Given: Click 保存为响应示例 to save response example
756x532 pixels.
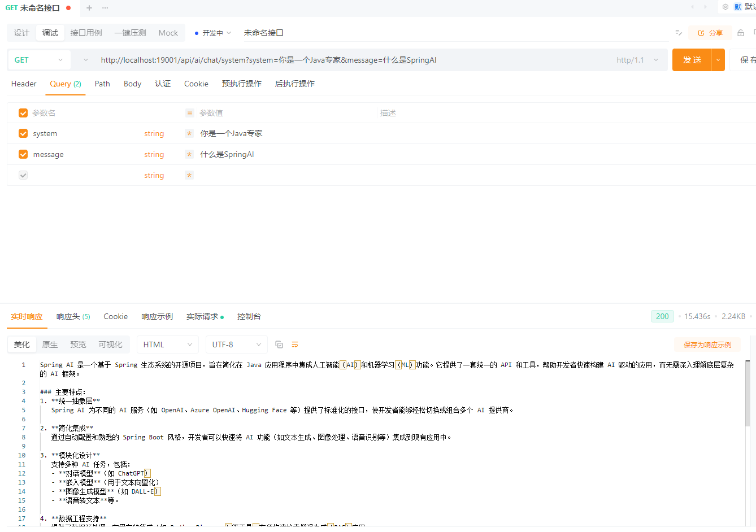Looking at the screenshot, I should pos(707,344).
